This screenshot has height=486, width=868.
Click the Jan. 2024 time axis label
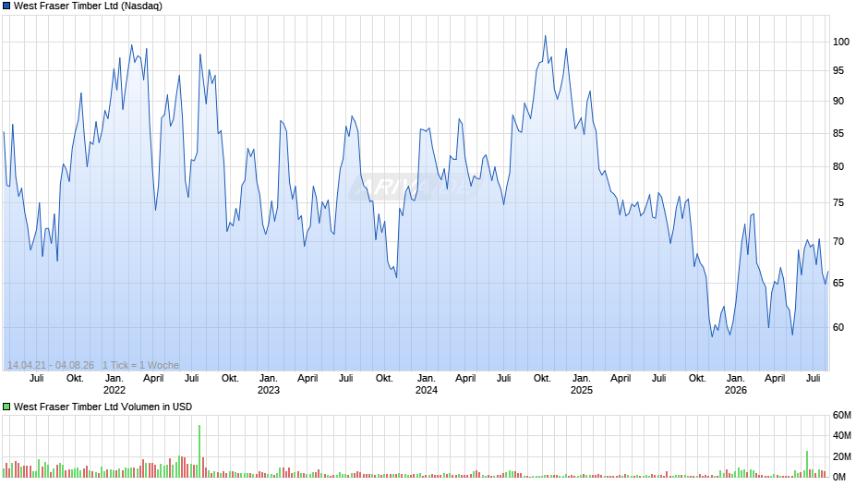[427, 384]
